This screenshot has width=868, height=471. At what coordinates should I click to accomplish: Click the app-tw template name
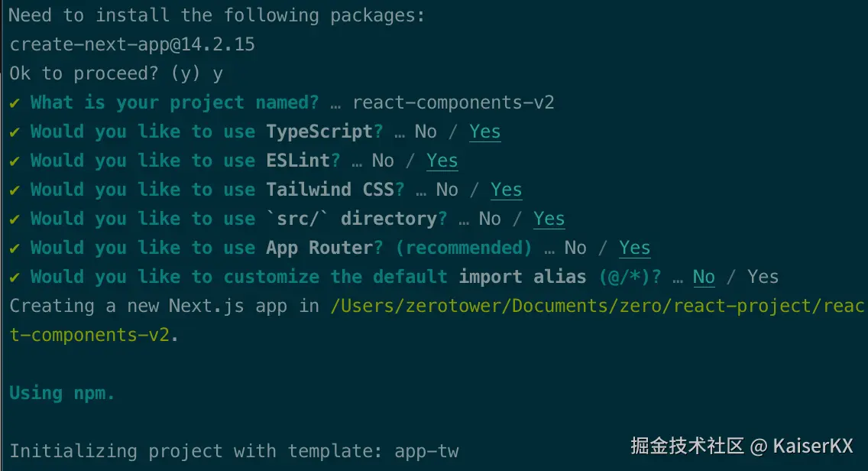[x=426, y=452]
